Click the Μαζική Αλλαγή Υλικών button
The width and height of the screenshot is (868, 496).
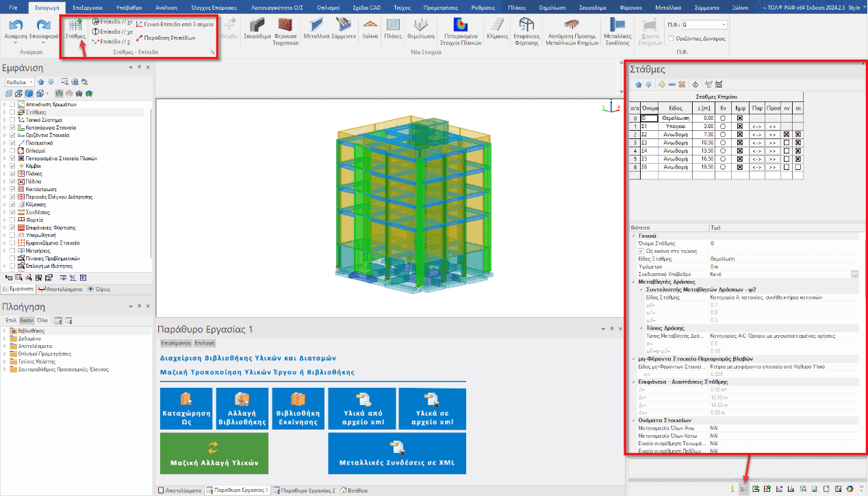(214, 454)
